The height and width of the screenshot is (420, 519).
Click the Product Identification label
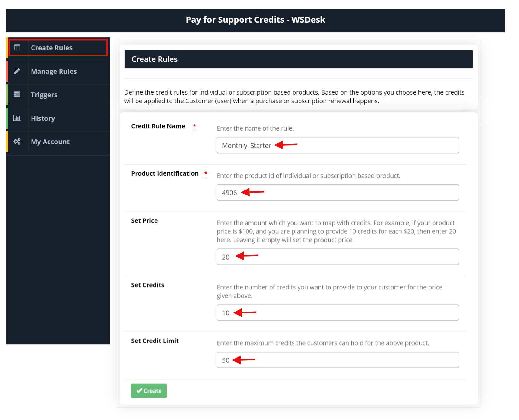165,173
